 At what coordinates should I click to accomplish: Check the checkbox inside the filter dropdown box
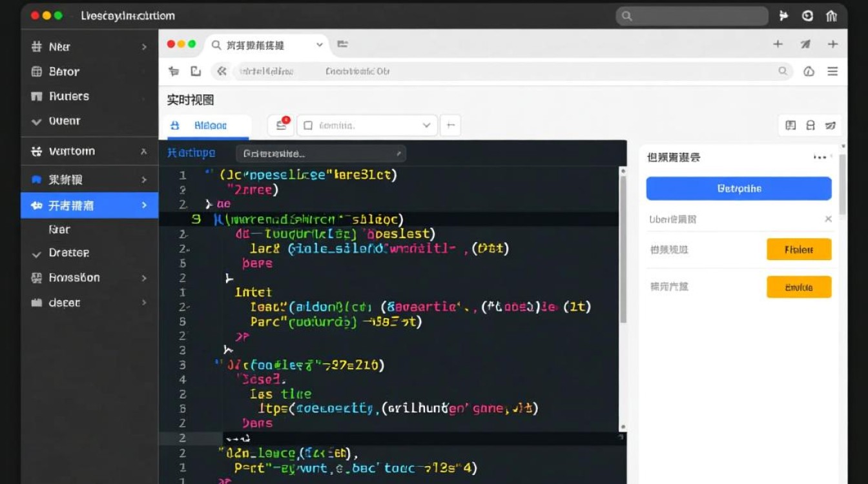(x=309, y=125)
